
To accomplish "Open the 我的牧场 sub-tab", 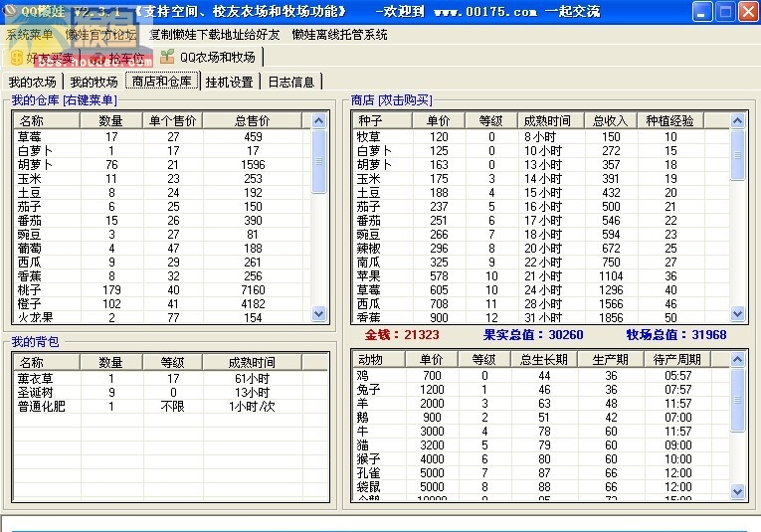I will [x=94, y=82].
